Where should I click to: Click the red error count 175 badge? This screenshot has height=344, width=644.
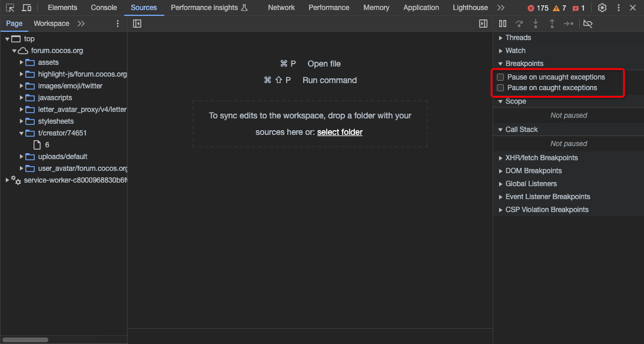[x=538, y=8]
